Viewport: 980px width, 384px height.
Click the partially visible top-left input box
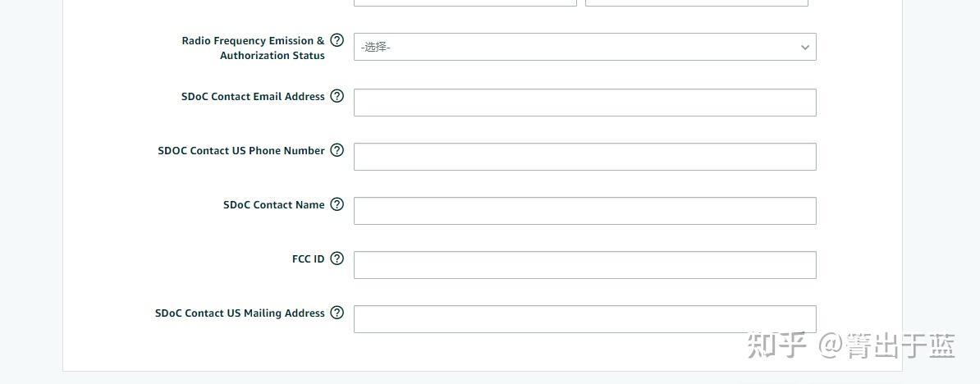(x=465, y=2)
